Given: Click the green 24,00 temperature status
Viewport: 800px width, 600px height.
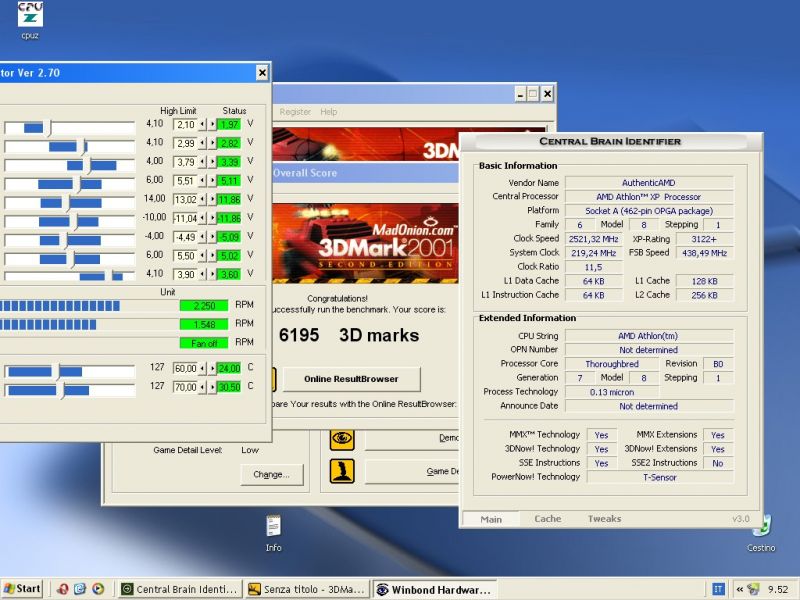Looking at the screenshot, I should point(229,368).
